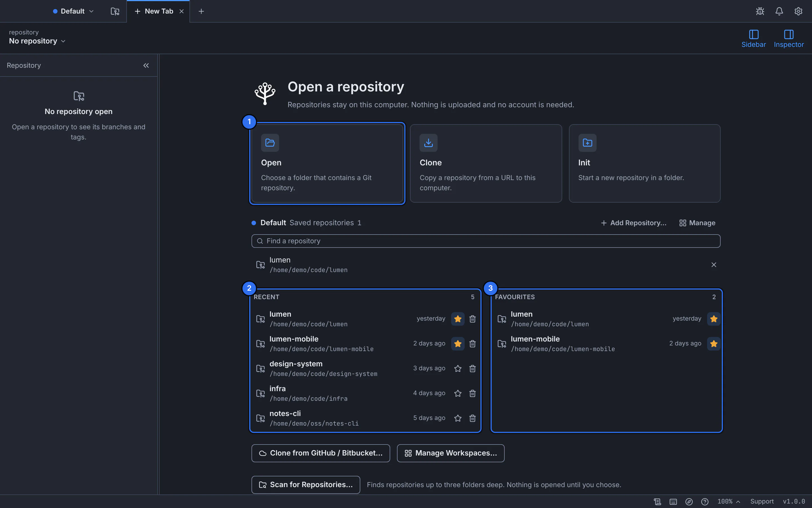Click Scan for Repositories...
This screenshot has width=812, height=508.
(x=306, y=485)
